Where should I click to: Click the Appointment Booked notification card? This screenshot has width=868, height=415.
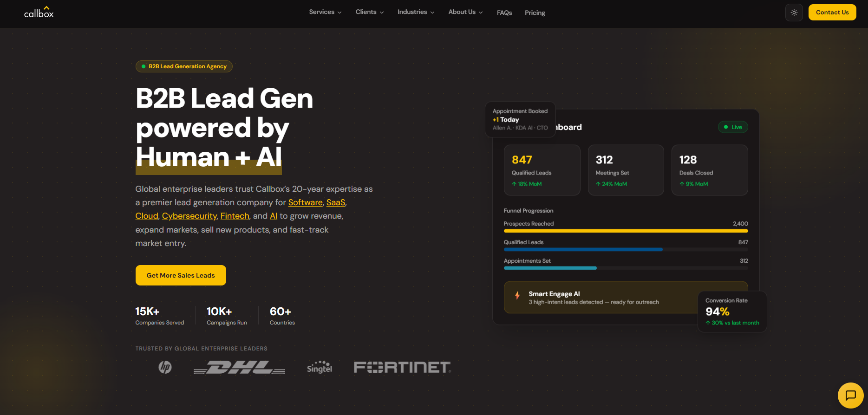click(x=520, y=119)
